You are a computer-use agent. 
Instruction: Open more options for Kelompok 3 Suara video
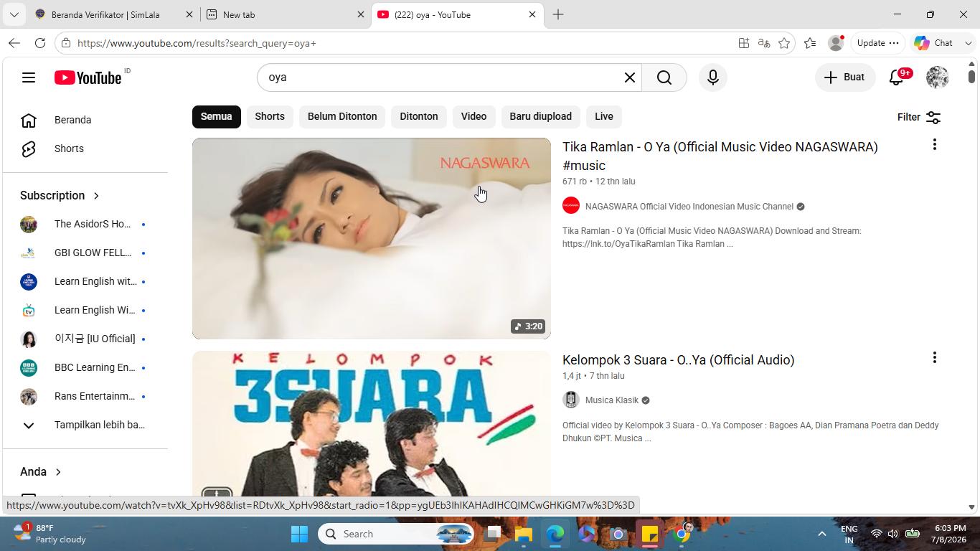point(934,358)
